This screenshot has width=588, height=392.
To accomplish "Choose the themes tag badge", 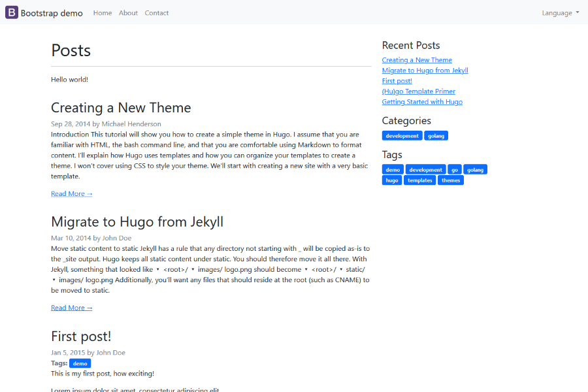I will pyautogui.click(x=450, y=180).
